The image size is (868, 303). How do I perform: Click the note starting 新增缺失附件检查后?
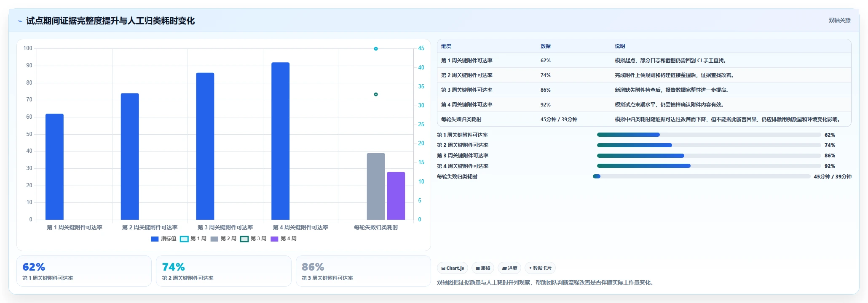coord(672,90)
